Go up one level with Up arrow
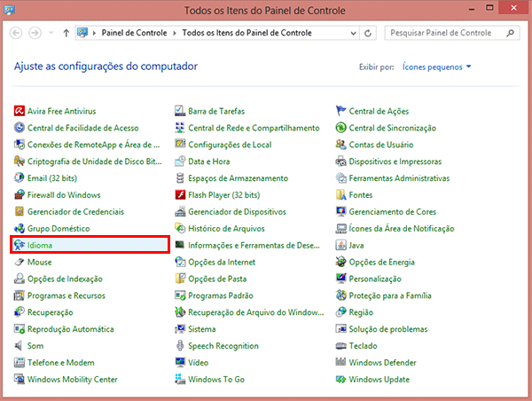This screenshot has height=401, width=532. (66, 33)
